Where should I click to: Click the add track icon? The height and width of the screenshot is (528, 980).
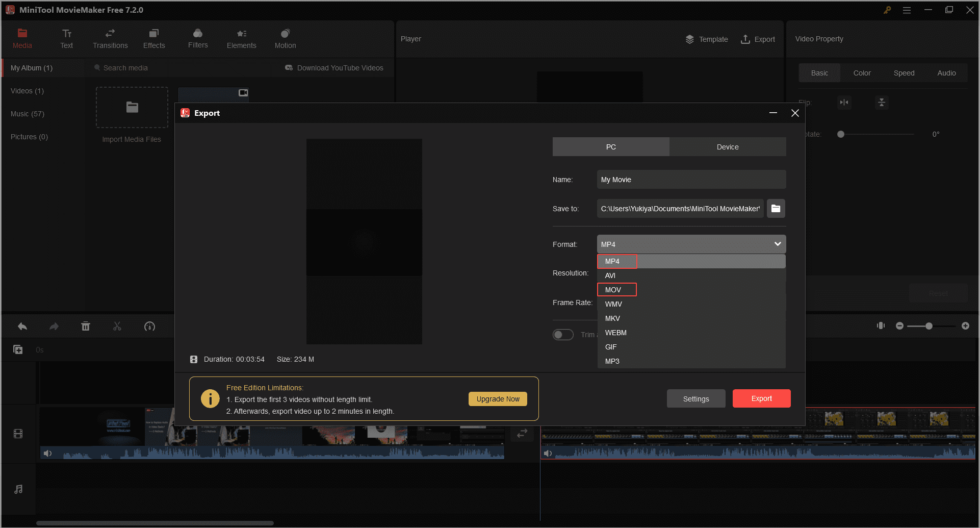[x=18, y=349]
